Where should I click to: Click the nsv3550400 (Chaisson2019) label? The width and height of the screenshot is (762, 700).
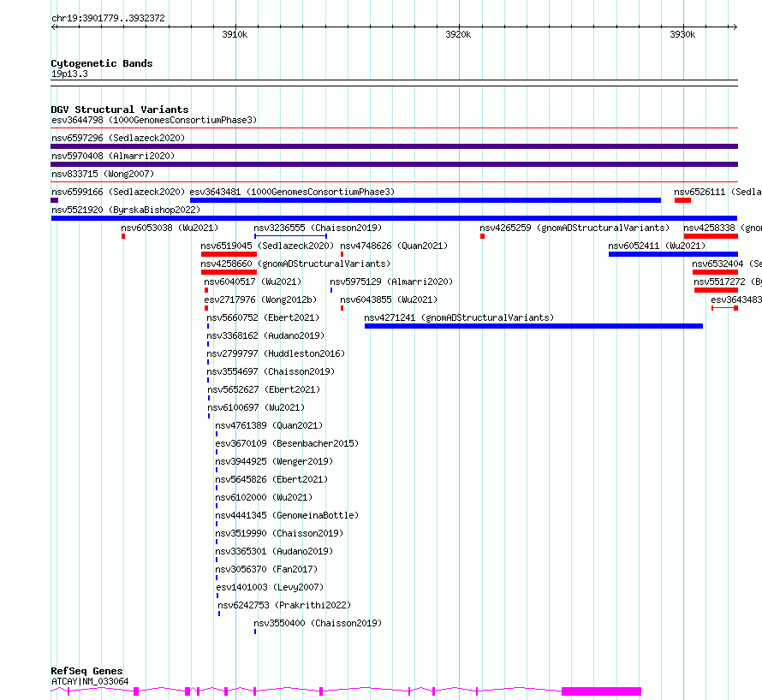[318, 623]
